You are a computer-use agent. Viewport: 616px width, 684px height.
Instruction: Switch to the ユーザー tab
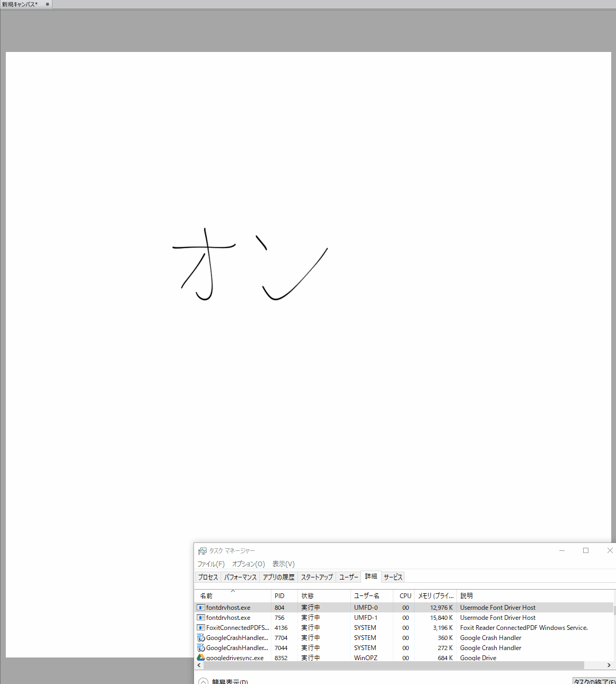point(348,577)
